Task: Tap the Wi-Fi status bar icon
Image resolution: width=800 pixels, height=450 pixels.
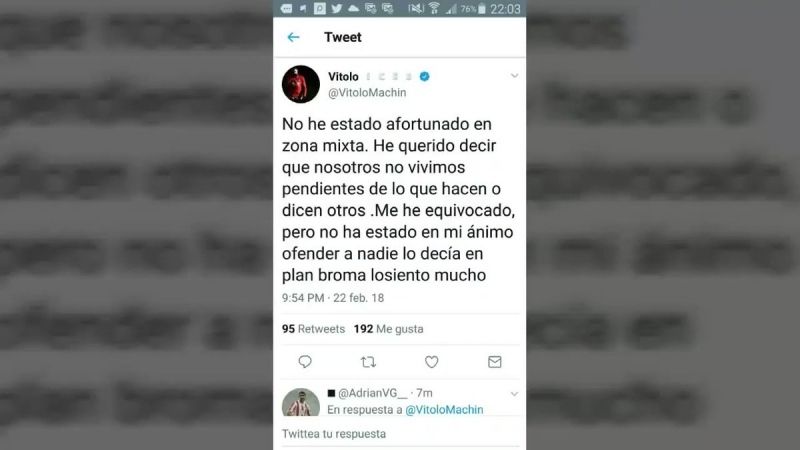Action: point(434,9)
